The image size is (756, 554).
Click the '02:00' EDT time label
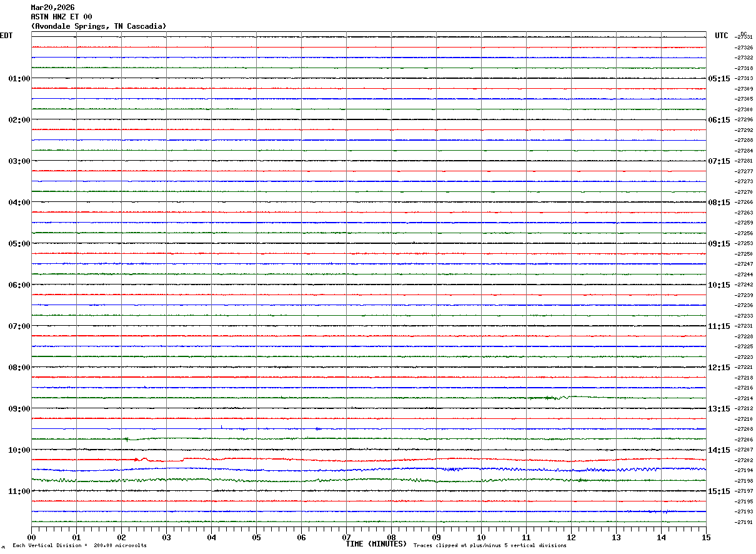(x=19, y=120)
